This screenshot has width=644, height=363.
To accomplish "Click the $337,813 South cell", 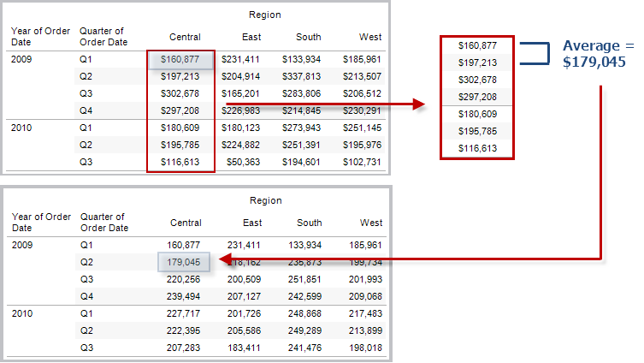I will pyautogui.click(x=302, y=76).
